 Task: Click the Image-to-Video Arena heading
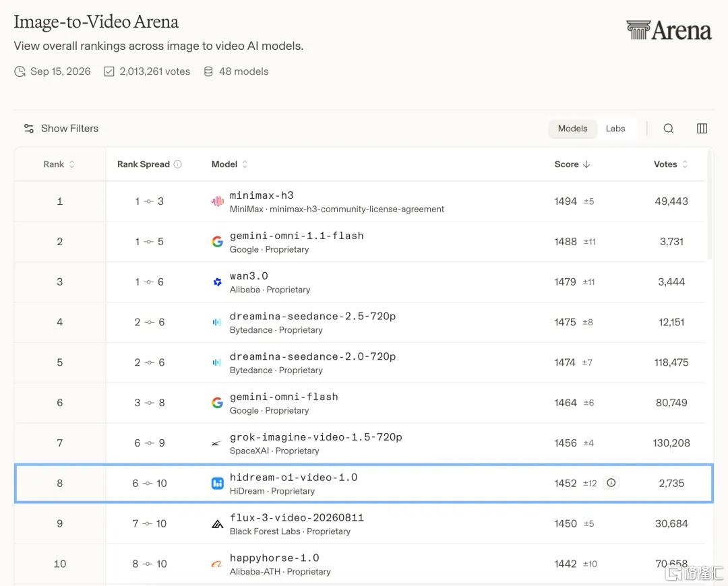click(x=96, y=22)
